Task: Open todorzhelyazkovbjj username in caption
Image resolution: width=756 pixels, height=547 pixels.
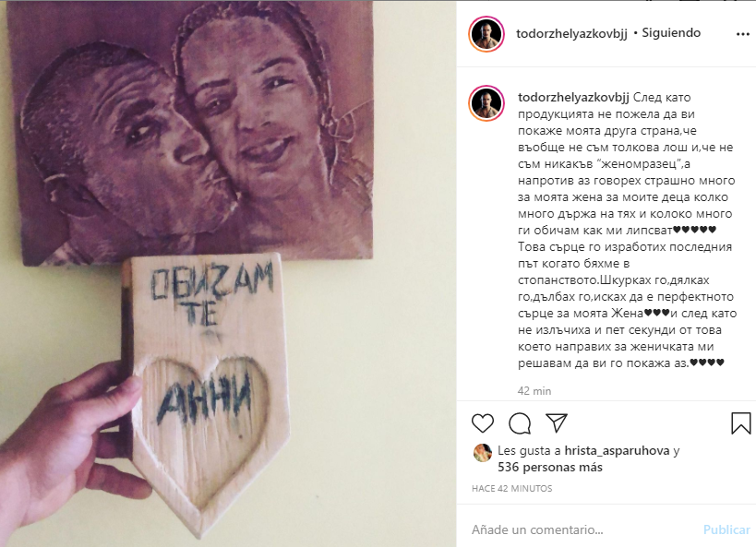Action: point(573,98)
